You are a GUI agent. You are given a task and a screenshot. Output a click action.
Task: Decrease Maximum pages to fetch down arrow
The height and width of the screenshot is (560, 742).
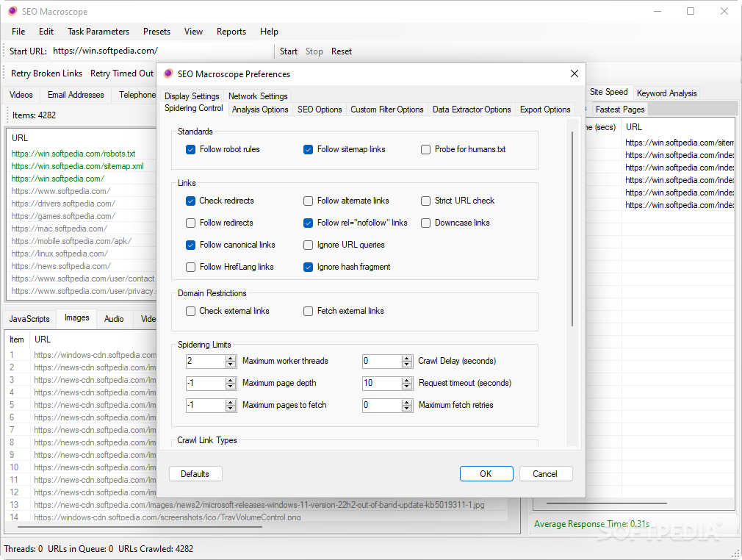coord(231,408)
